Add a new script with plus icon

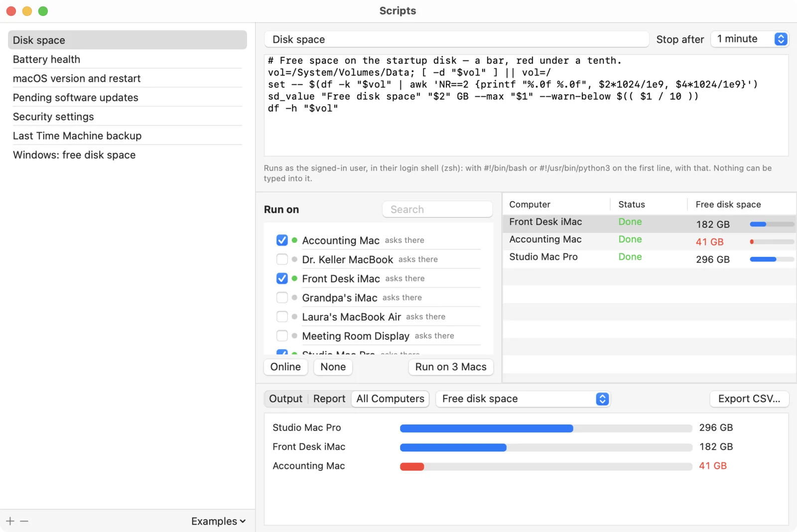point(10,521)
